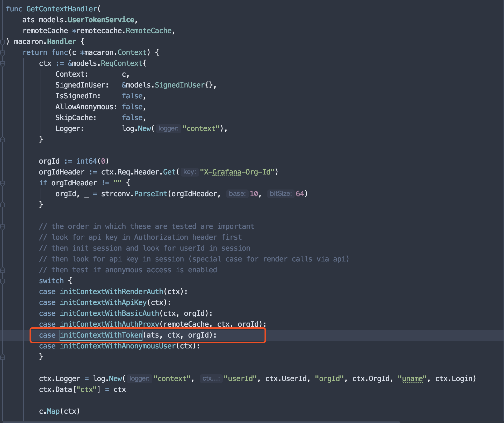The width and height of the screenshot is (504, 423).
Task: Collapse fold at 'return func(c *macaron.Context)' line
Action: point(3,53)
